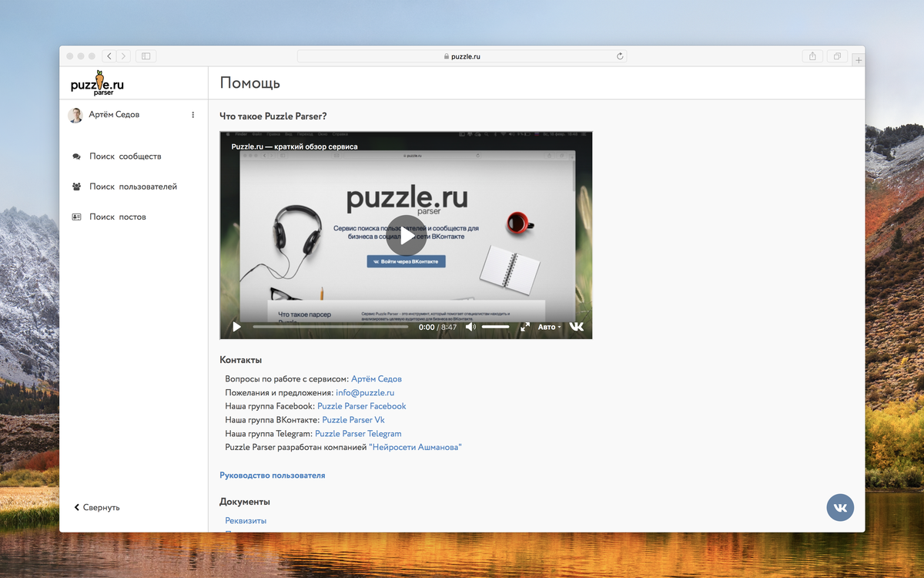Show all tabs in Safari
Viewport: 924px width, 578px height.
click(837, 56)
